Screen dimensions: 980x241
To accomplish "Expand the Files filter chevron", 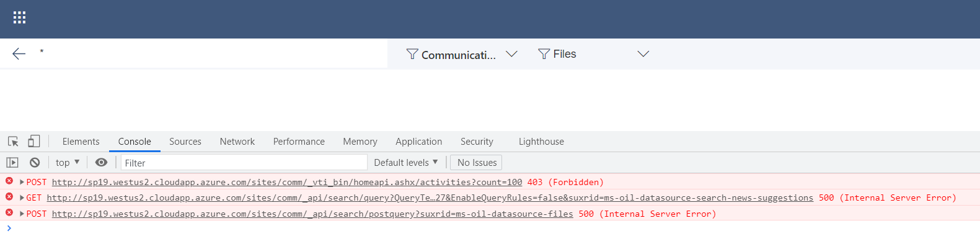I will pos(643,54).
